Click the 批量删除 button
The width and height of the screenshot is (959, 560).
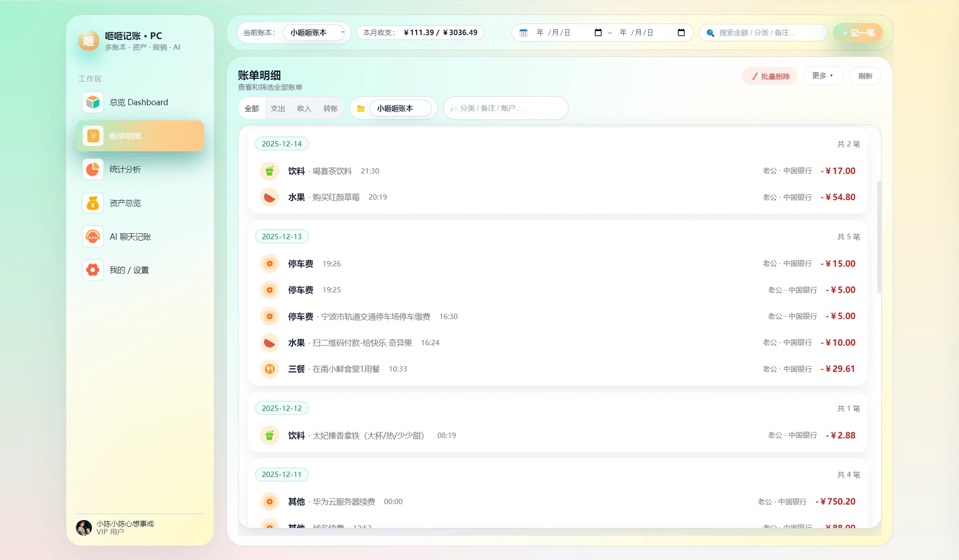pyautogui.click(x=769, y=76)
